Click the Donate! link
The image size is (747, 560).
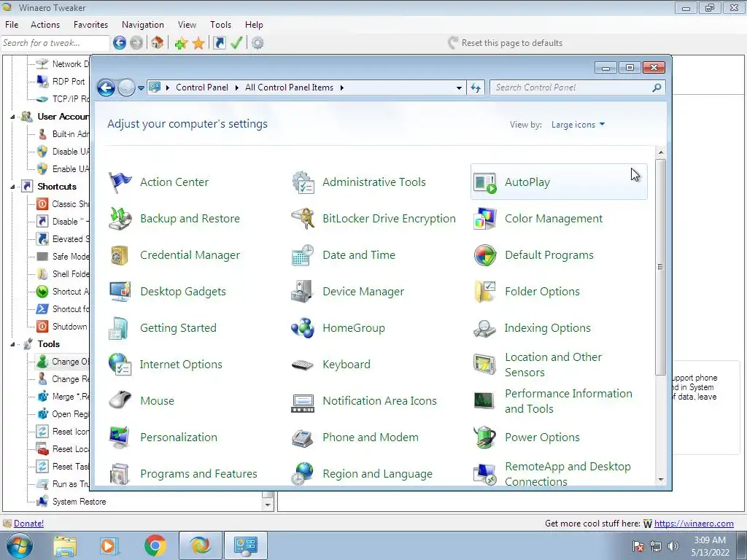(x=28, y=524)
